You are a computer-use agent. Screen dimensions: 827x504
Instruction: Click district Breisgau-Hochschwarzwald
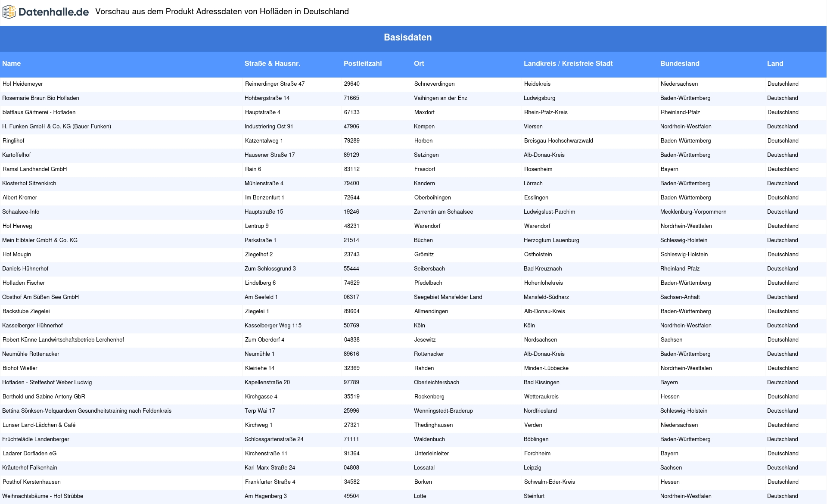pos(558,141)
